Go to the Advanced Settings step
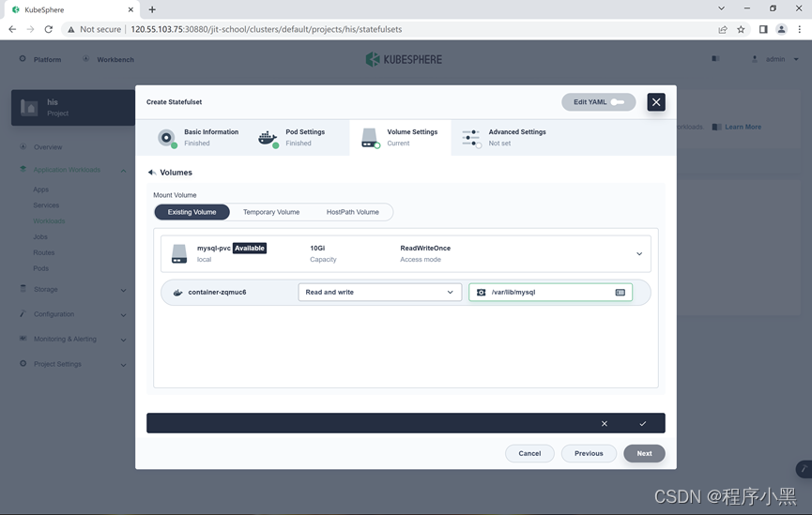This screenshot has height=515, width=812. click(x=504, y=138)
